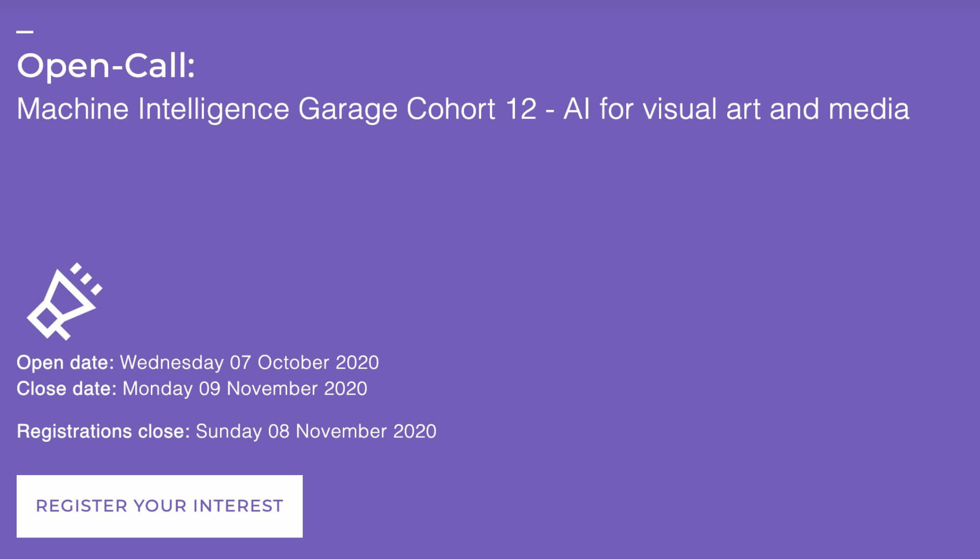Click the Sunday 08 November 2020 date

pos(316,432)
